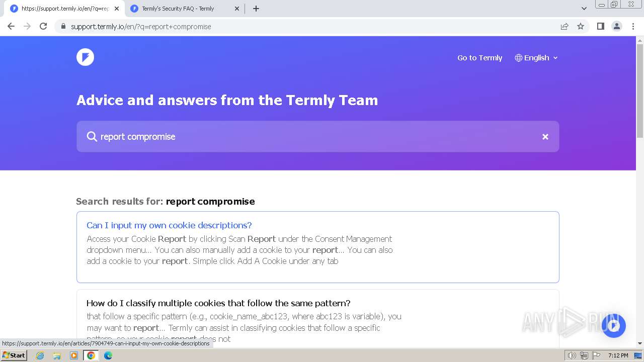Open the English language dropdown

point(536,58)
